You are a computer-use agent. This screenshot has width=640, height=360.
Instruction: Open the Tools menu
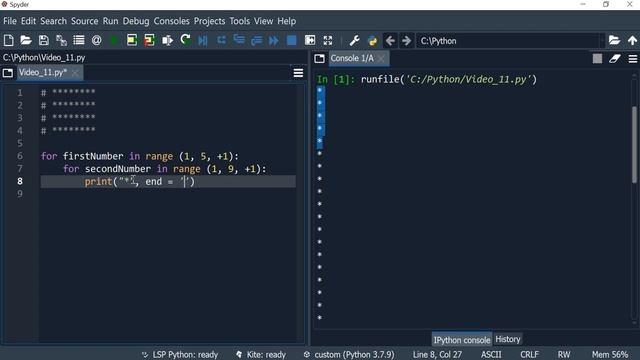240,21
